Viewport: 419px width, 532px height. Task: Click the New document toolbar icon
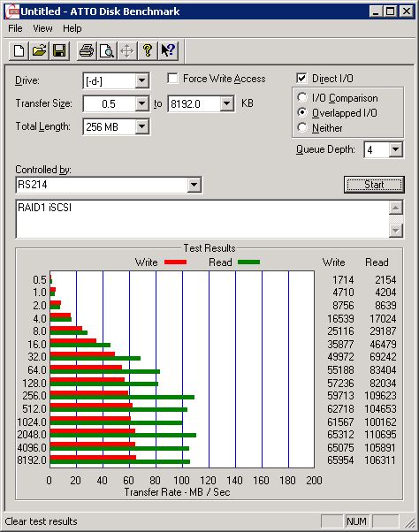click(x=19, y=51)
